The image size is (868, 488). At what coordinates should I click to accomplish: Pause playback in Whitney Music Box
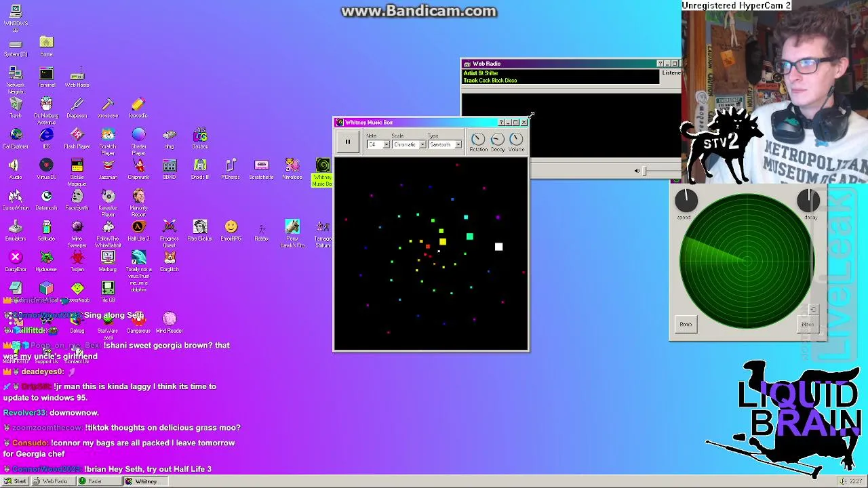[347, 142]
